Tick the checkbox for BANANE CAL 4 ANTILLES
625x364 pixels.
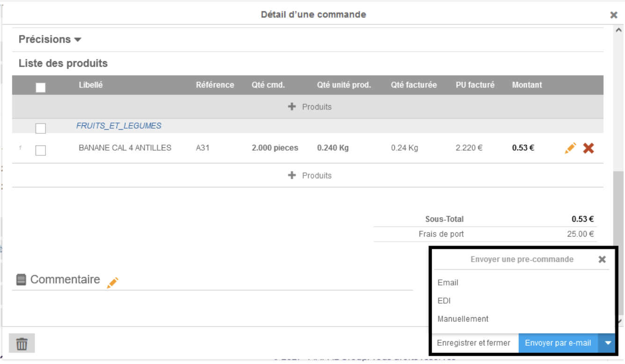coord(41,150)
